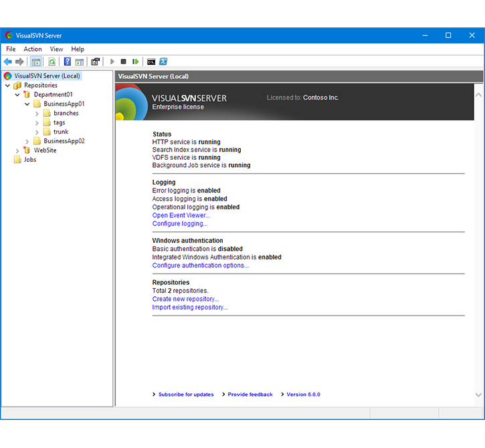Viewport: 485px width, 448px height.
Task: Click the Stop service square icon
Action: 123,62
